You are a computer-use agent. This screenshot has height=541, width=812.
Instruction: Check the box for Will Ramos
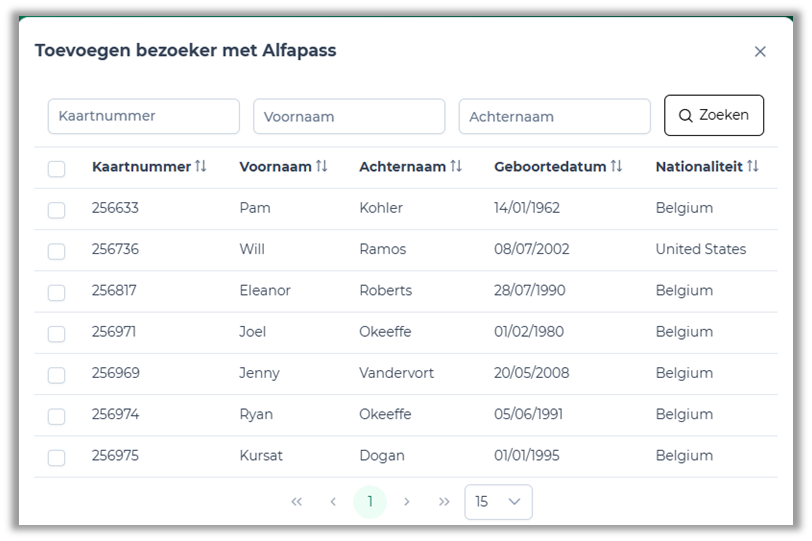[57, 251]
